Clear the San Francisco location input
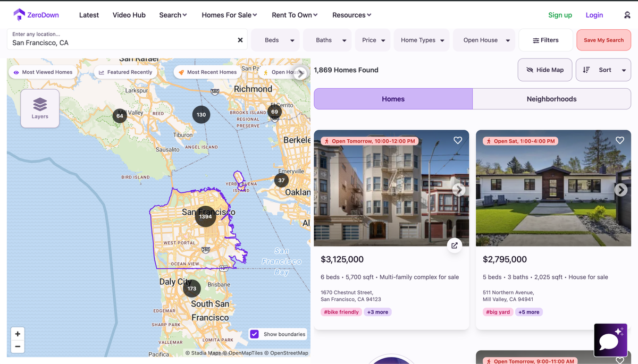Image resolution: width=638 pixels, height=364 pixels. (240, 39)
